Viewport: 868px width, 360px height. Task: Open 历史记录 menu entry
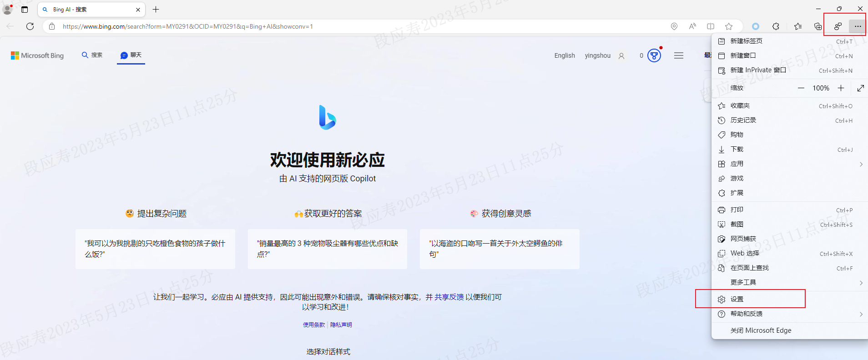(x=790, y=120)
